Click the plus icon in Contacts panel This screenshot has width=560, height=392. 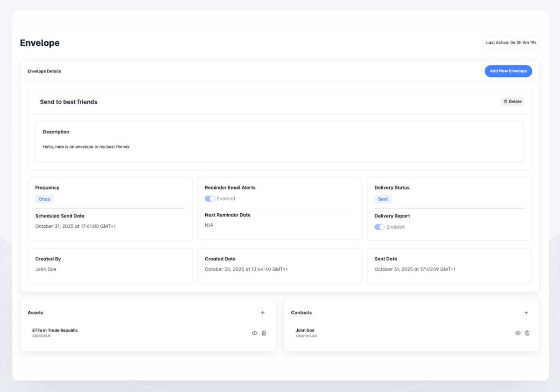[526, 313]
